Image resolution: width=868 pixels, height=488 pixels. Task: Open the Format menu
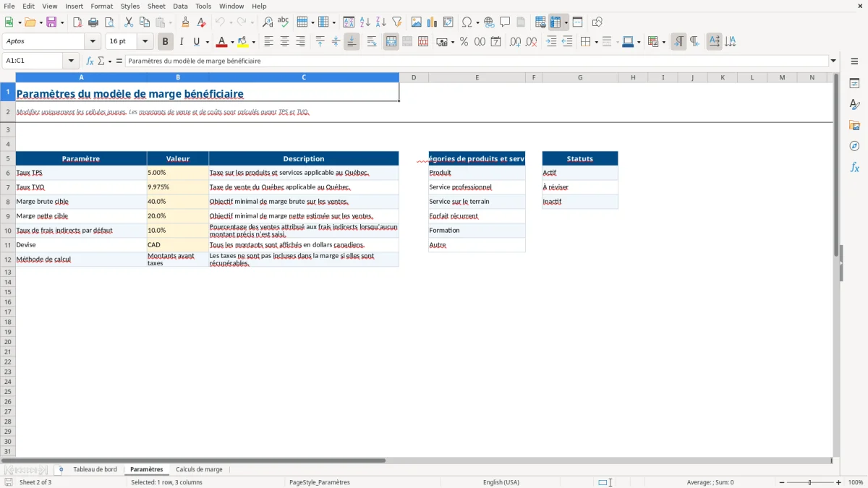(102, 6)
